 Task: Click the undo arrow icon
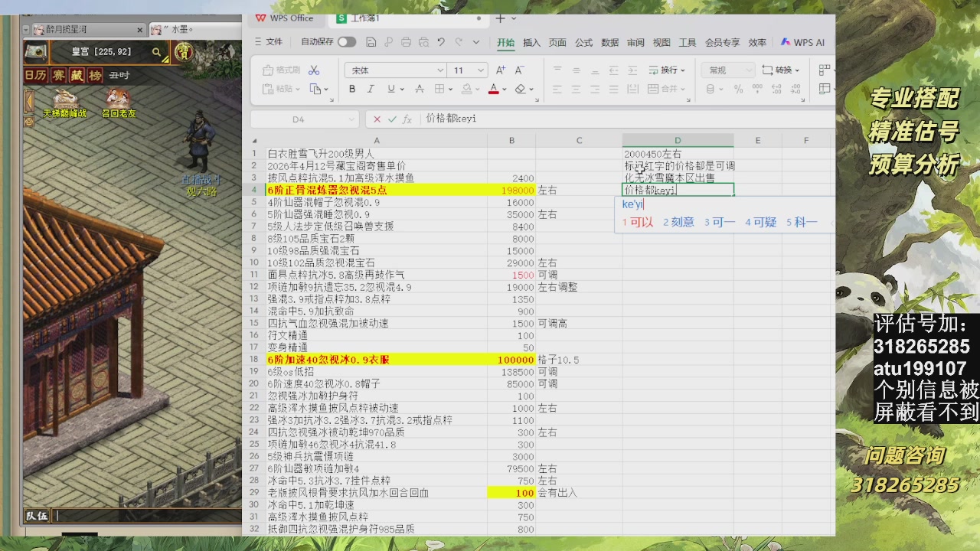pos(441,42)
